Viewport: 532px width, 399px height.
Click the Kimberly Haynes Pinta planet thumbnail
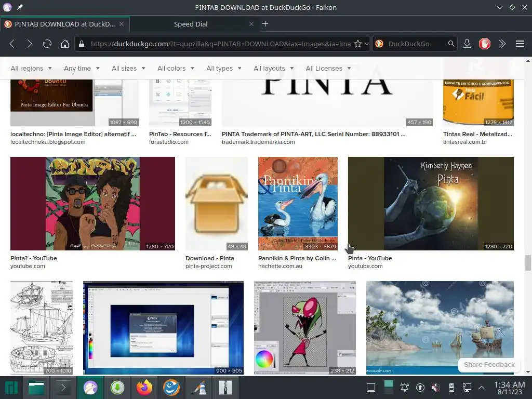pos(431,204)
